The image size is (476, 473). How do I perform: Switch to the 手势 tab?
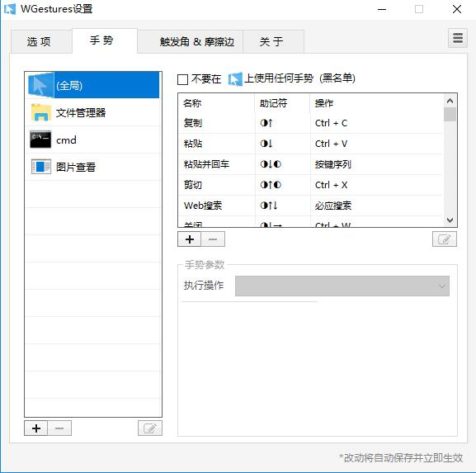(x=105, y=40)
